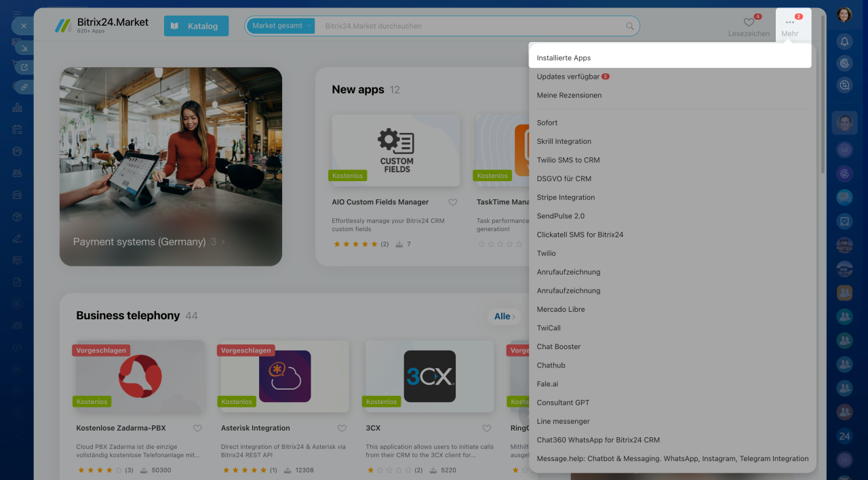
Task: Open the Asterisk Integration app thumbnail
Action: coord(285,376)
